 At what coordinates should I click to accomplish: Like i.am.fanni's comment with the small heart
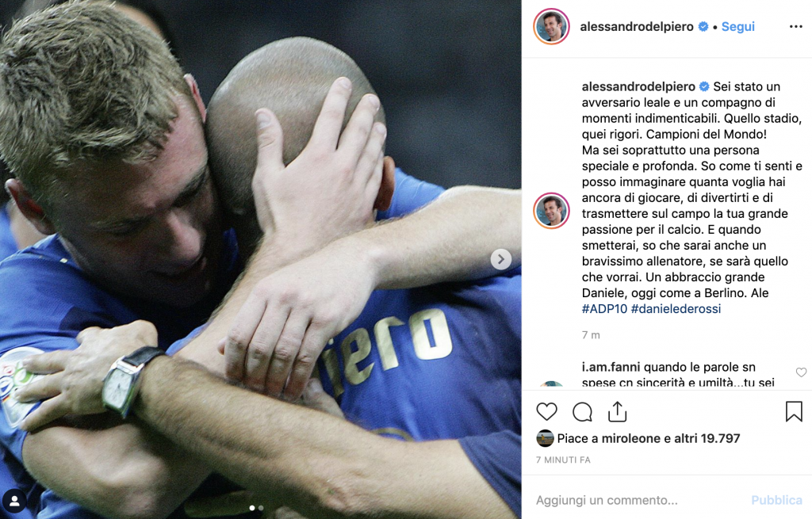click(801, 372)
